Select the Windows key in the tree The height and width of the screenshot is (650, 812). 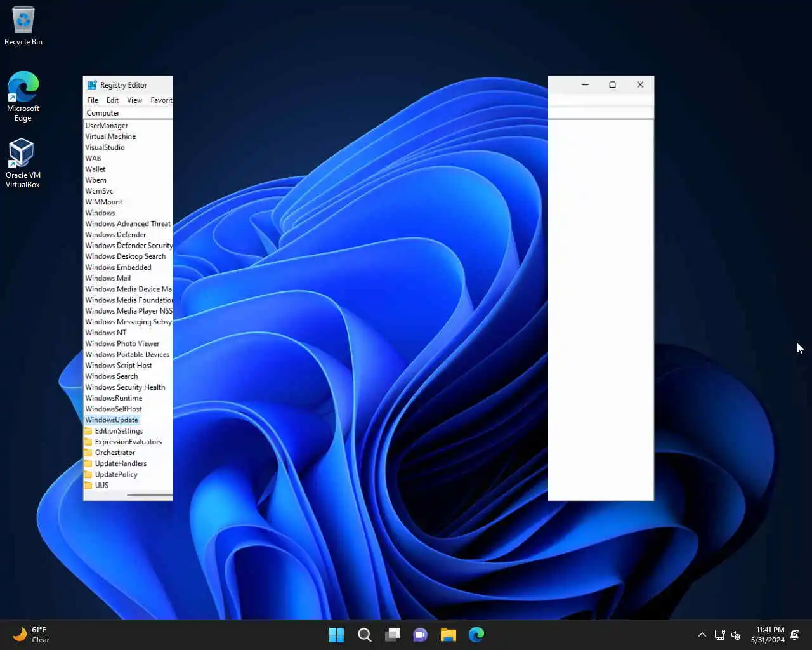coord(100,213)
